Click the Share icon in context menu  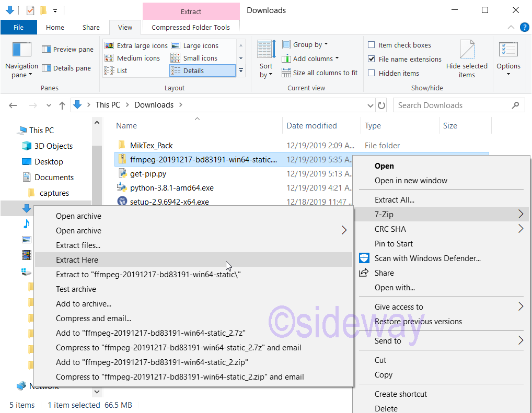point(364,273)
